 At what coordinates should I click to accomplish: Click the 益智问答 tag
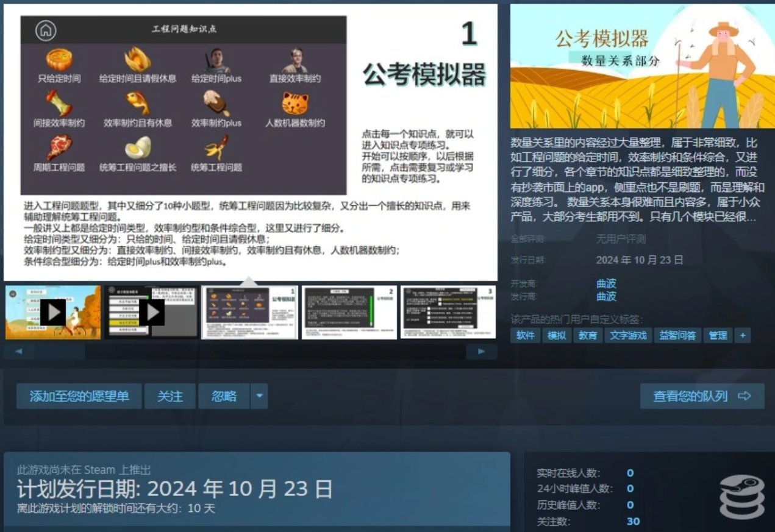(677, 335)
